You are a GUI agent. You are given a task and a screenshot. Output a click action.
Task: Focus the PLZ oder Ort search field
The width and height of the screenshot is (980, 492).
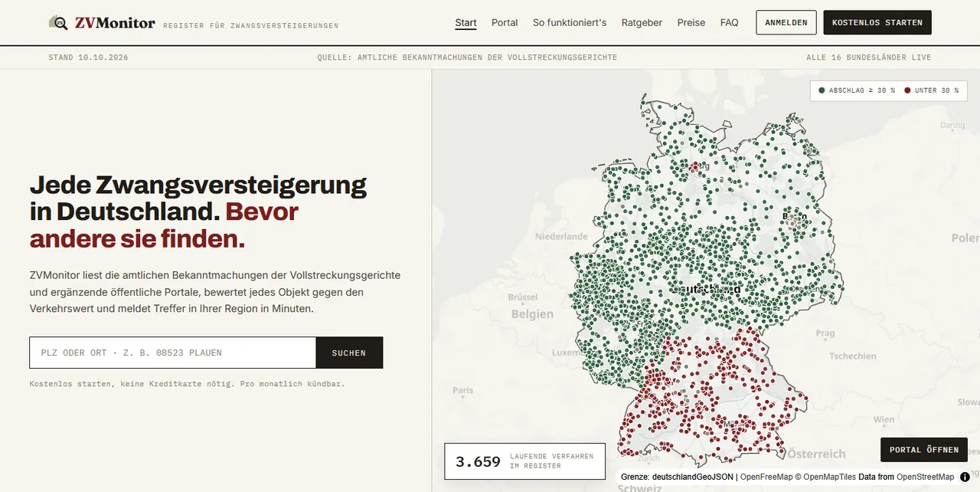173,353
